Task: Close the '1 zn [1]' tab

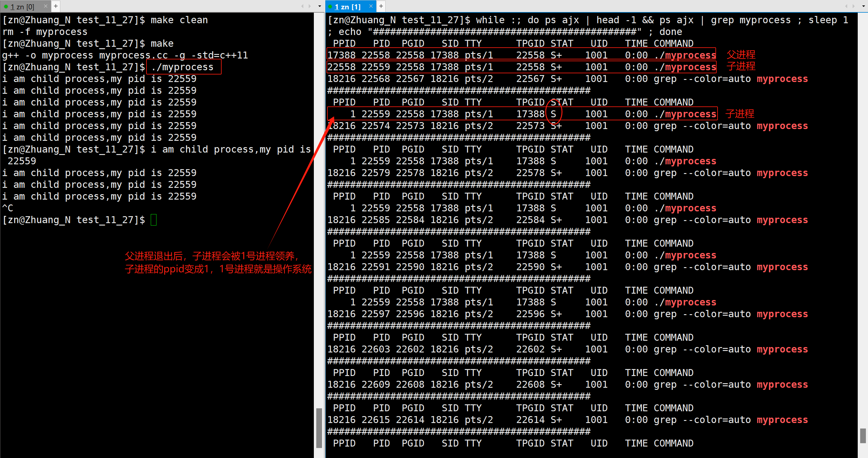Action: coord(371,6)
